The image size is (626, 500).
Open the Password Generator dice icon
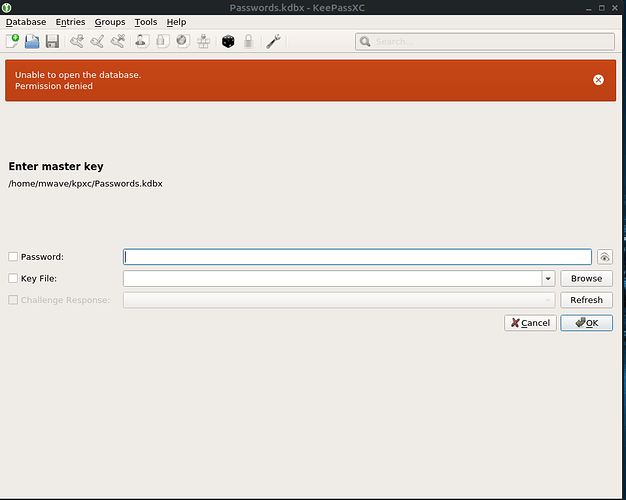tap(228, 41)
